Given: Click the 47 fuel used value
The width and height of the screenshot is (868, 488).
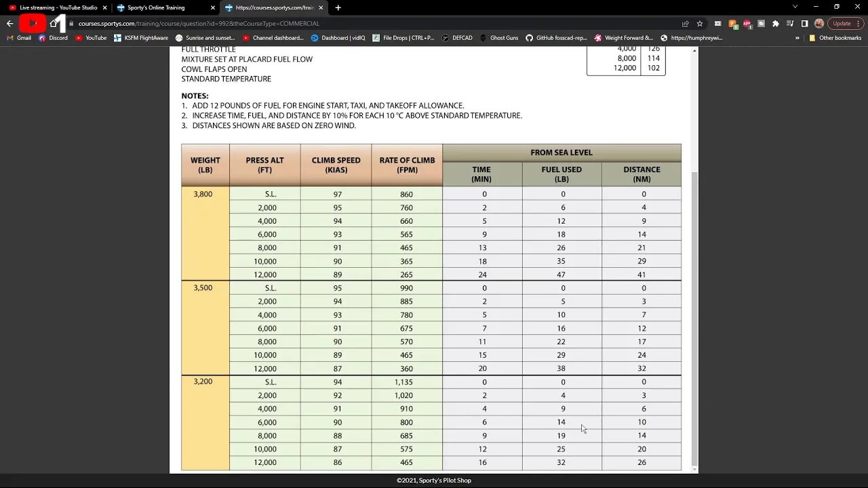Looking at the screenshot, I should [x=561, y=274].
